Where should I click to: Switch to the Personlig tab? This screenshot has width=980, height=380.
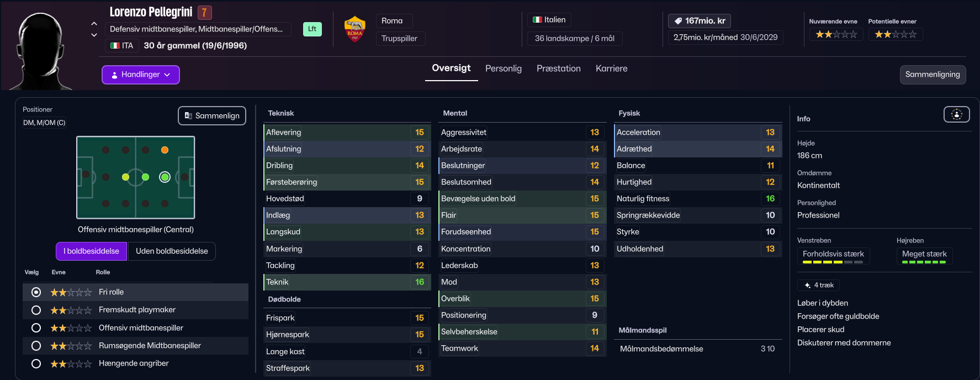(503, 68)
